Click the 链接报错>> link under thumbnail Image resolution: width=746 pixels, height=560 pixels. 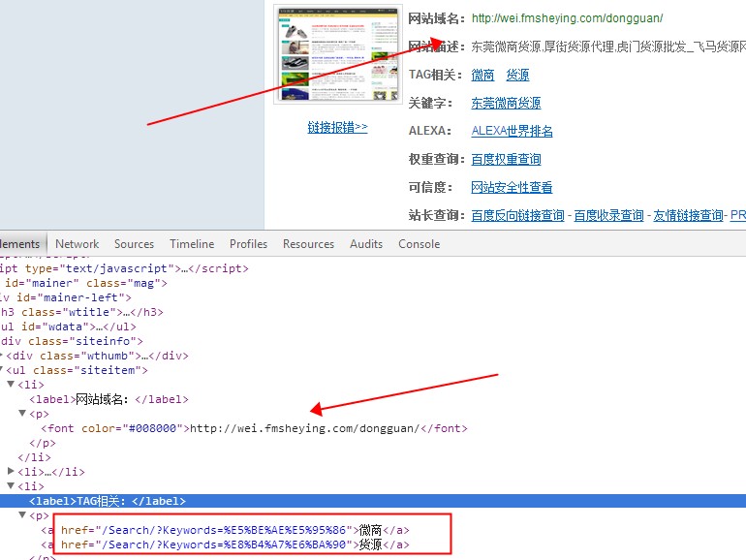coord(337,127)
